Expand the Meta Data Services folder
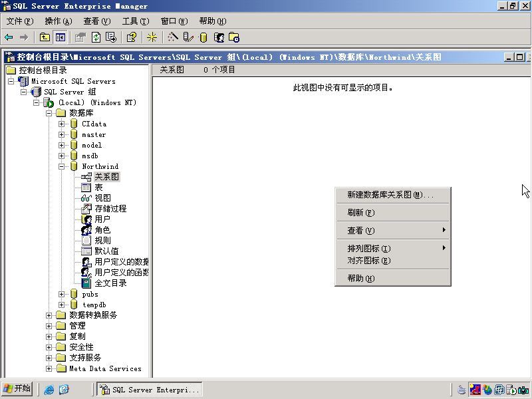Viewport: 532px width, 399px height. point(49,368)
